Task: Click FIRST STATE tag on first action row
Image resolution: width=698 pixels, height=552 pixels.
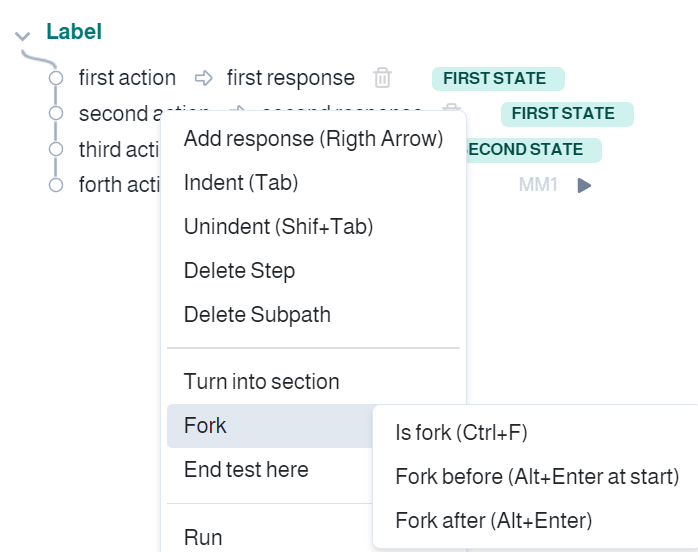Action: 498,79
